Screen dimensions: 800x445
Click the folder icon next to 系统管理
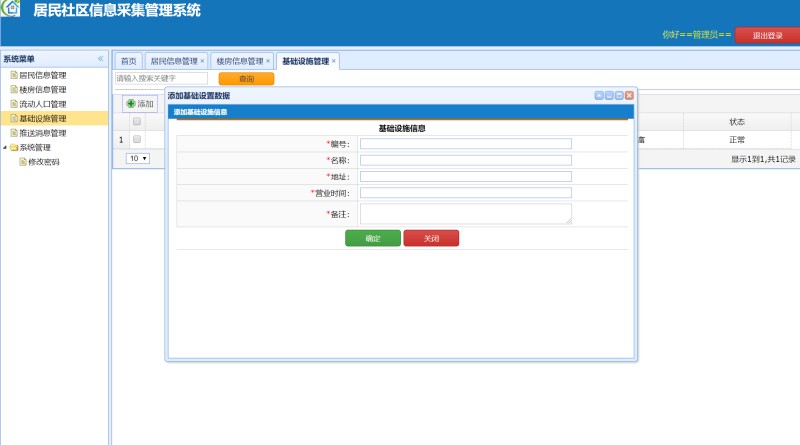pyautogui.click(x=13, y=147)
